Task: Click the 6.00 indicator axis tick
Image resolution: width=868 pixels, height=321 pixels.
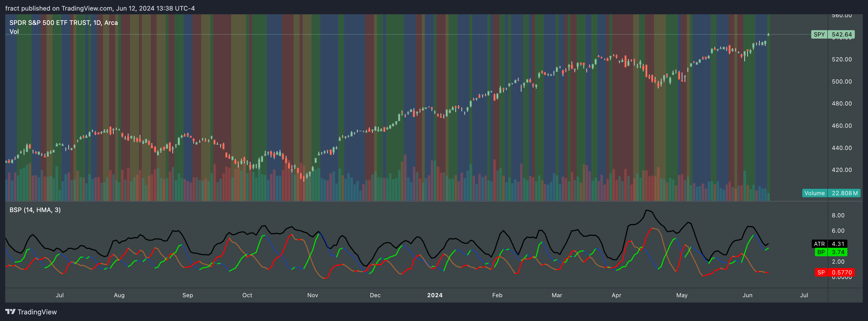Action: pyautogui.click(x=838, y=231)
